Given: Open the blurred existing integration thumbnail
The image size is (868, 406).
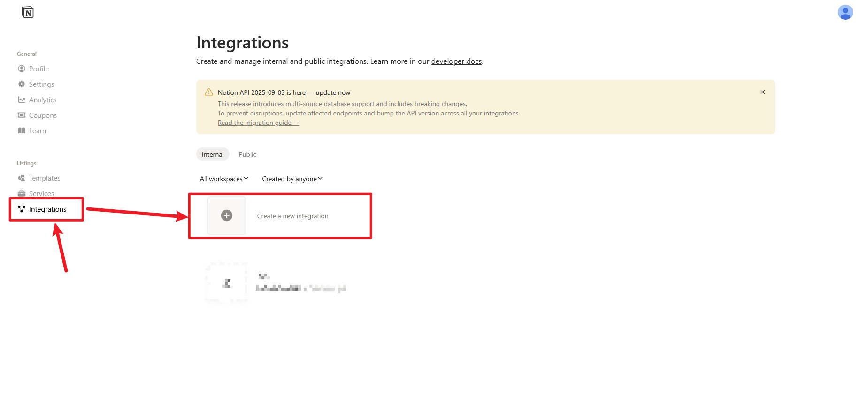Looking at the screenshot, I should coord(227,283).
